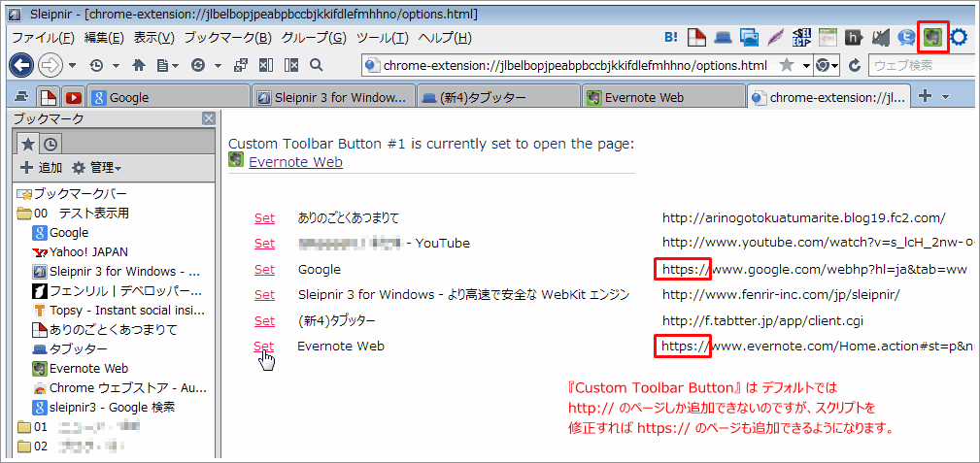Click Set for the (新4)タブッター row
The height and width of the screenshot is (463, 980).
pyautogui.click(x=264, y=320)
